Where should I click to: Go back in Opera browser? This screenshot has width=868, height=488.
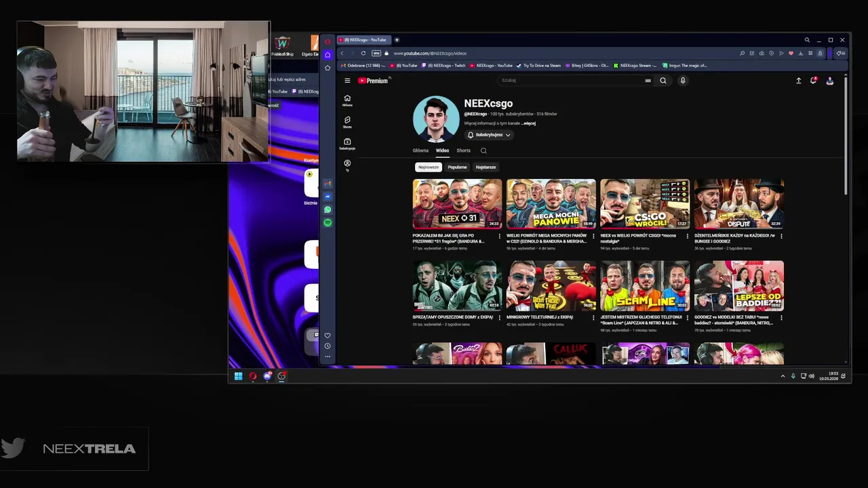[342, 53]
